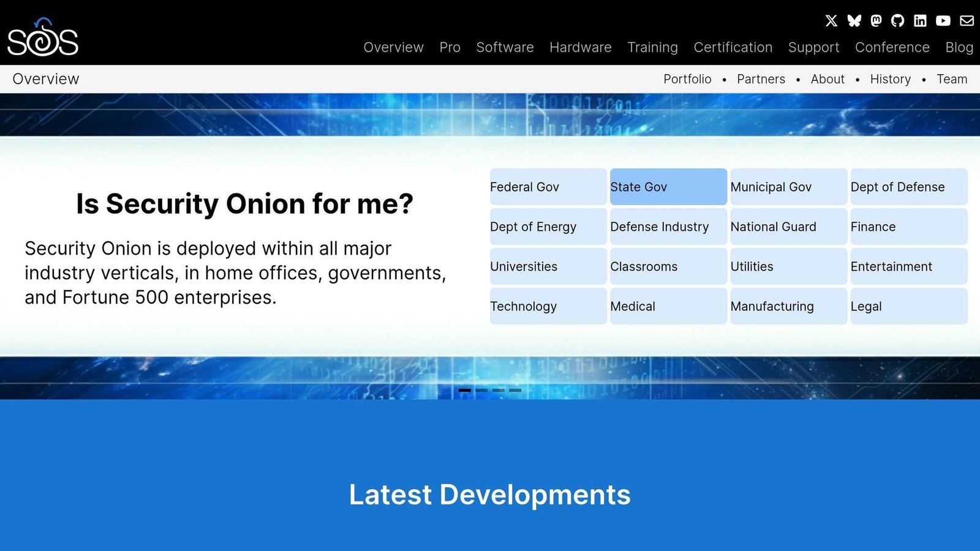Jump to the fourth carousel slide indicator

pyautogui.click(x=515, y=390)
